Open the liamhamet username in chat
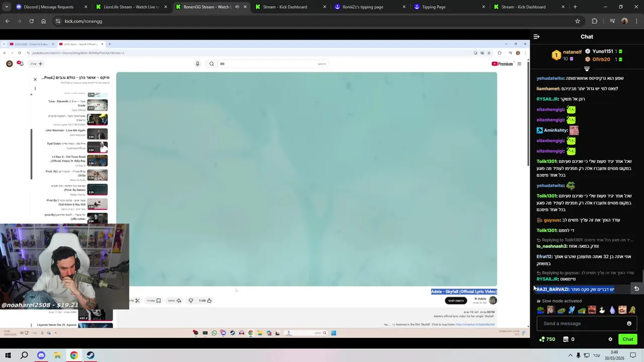The width and height of the screenshot is (644, 362). click(x=548, y=89)
